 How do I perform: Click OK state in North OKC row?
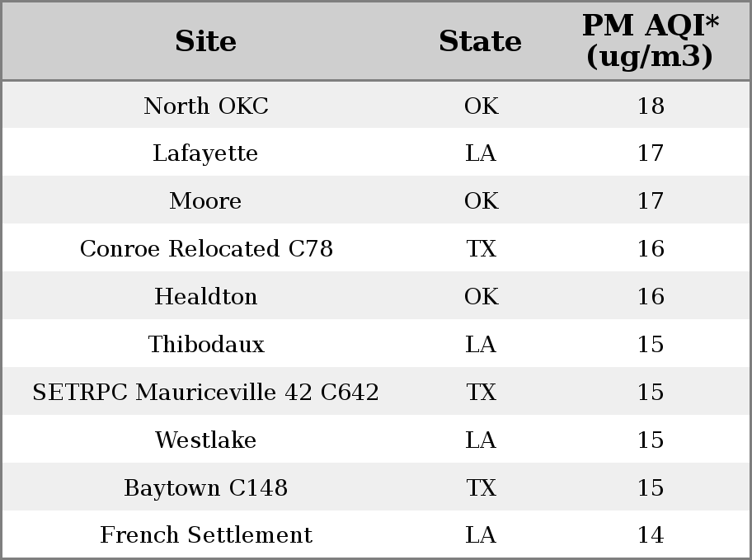tap(481, 106)
